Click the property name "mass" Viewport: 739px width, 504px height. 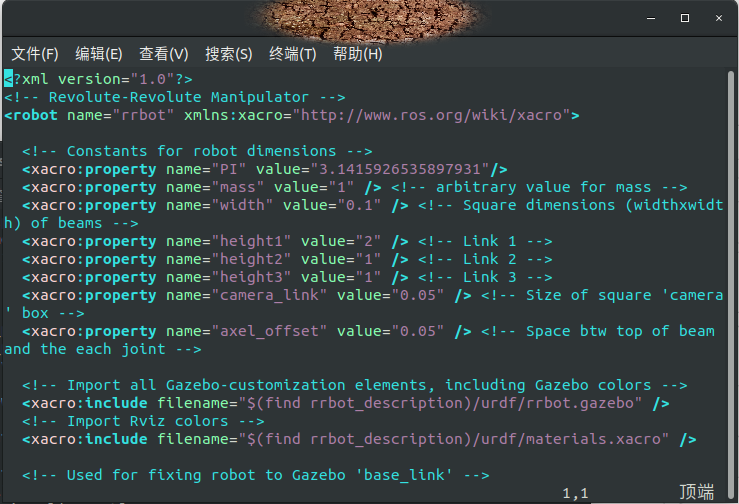238,187
